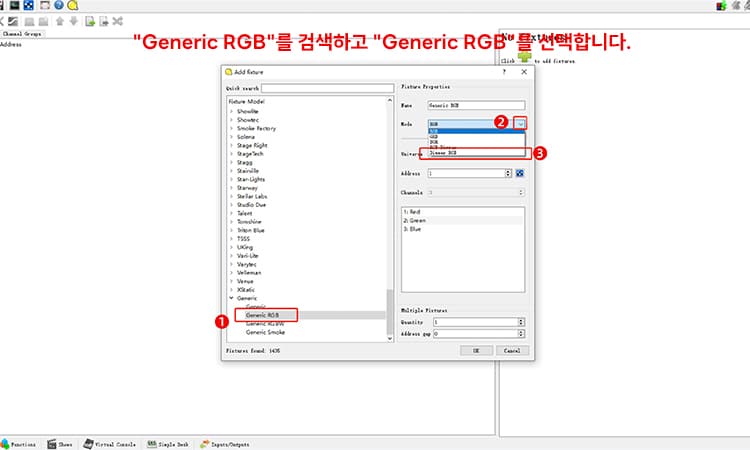This screenshot has height=450, width=750.
Task: Expand the Showlite manufacturer node
Action: (x=232, y=111)
